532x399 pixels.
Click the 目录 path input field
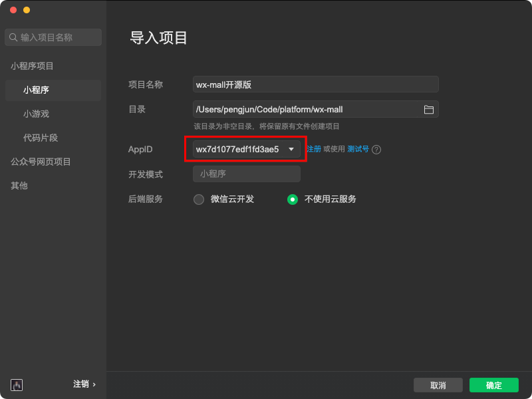click(316, 109)
